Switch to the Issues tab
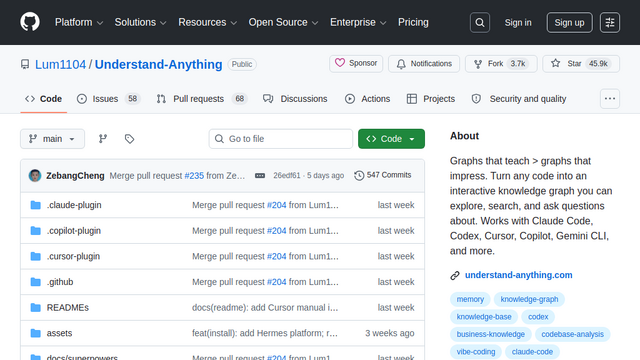Viewport: 640px width, 360px height. [x=109, y=99]
